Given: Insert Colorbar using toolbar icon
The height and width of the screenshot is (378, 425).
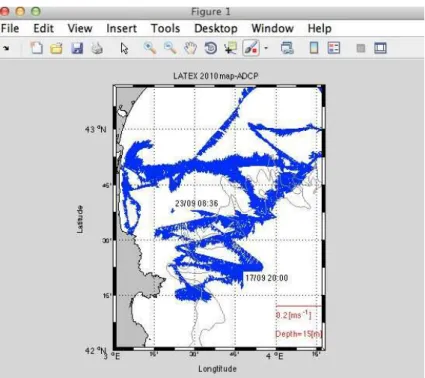Looking at the screenshot, I should [x=314, y=48].
